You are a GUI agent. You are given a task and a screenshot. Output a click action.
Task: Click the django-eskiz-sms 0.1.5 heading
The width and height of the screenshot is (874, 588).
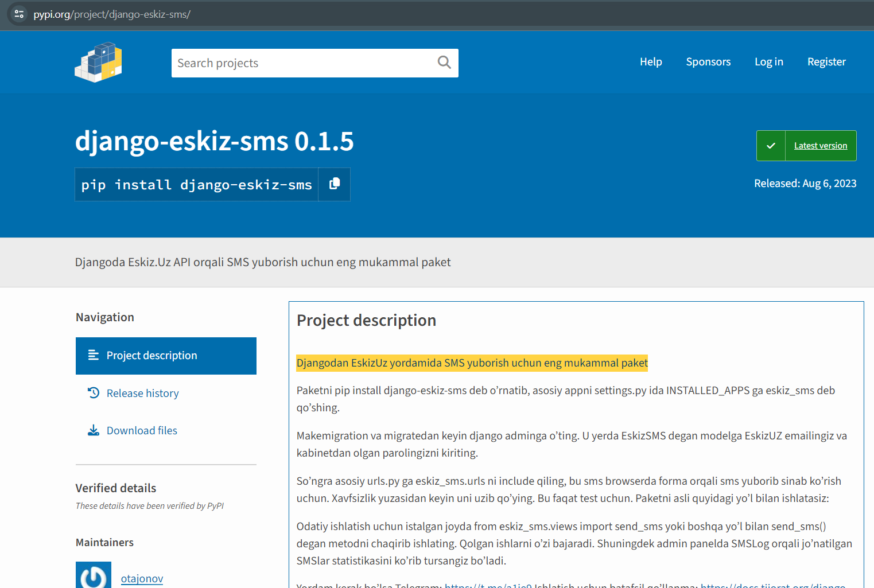point(214,141)
